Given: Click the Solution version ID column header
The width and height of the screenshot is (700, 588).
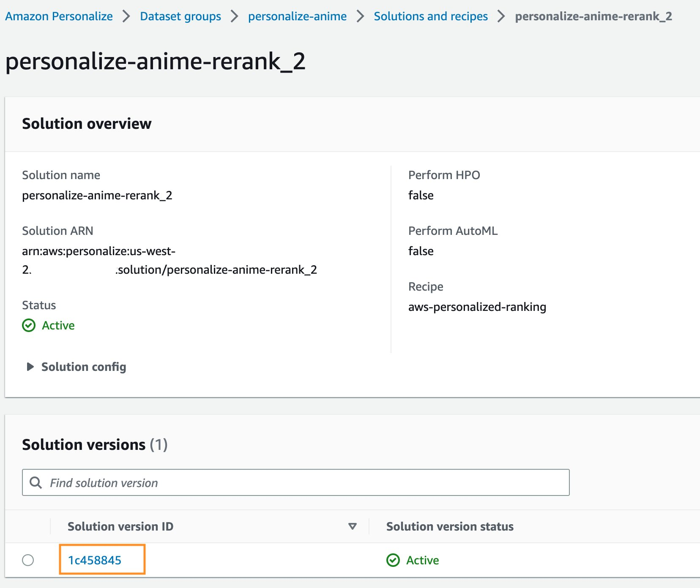Looking at the screenshot, I should [120, 526].
